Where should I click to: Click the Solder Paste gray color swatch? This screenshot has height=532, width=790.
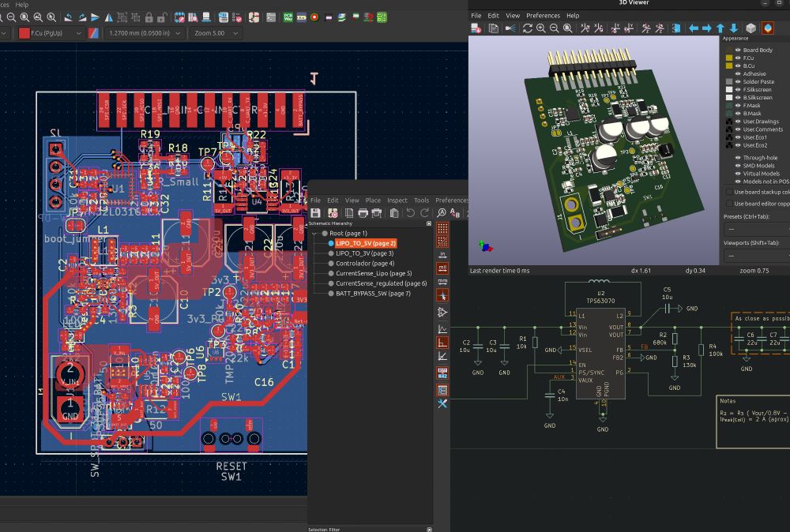pyautogui.click(x=728, y=81)
